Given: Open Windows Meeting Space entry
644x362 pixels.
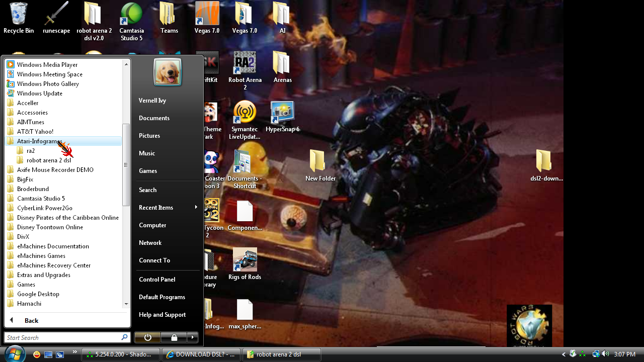Looking at the screenshot, I should click(x=64, y=74).
